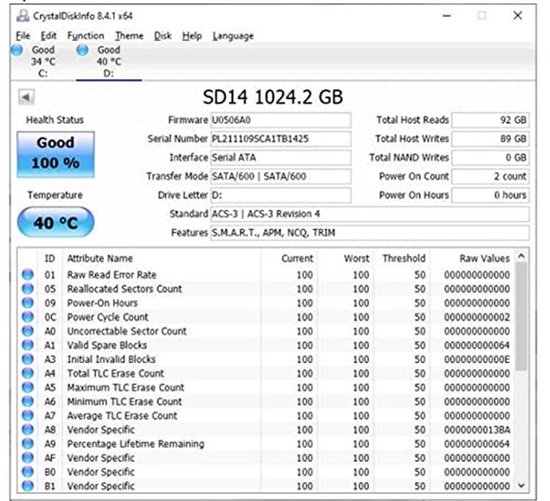Click the ID column header

(x=50, y=259)
